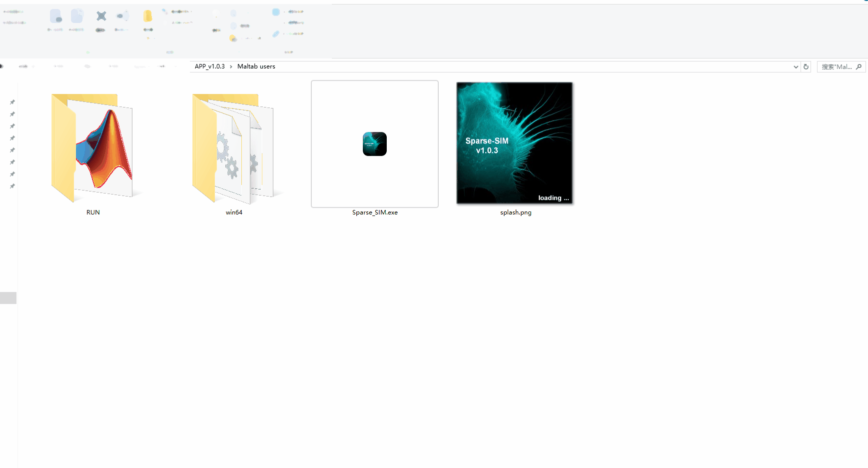The width and height of the screenshot is (868, 468).
Task: Click the yellow new folder icon in ribbon
Action: point(147,16)
